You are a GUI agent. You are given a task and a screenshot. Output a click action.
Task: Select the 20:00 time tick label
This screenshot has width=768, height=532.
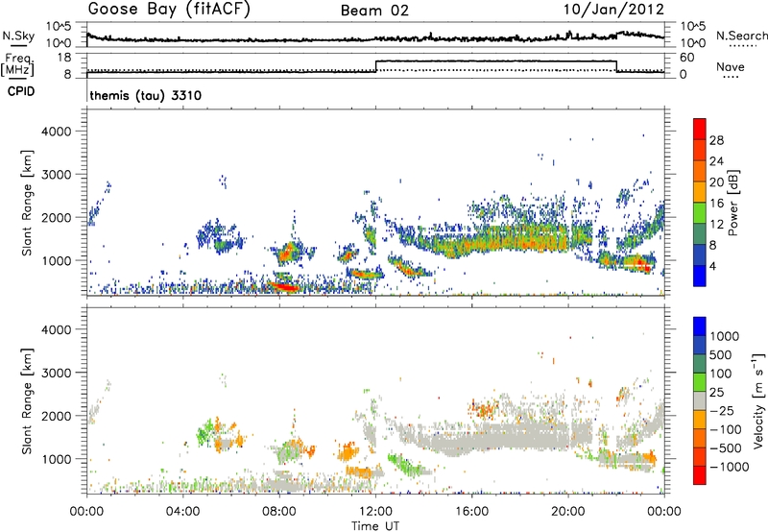[567, 512]
